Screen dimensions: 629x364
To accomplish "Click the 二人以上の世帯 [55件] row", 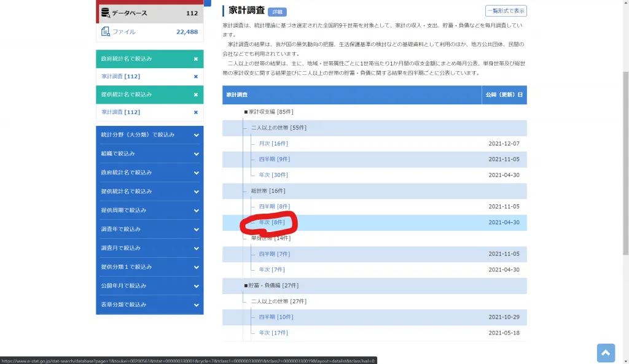I will [375, 128].
